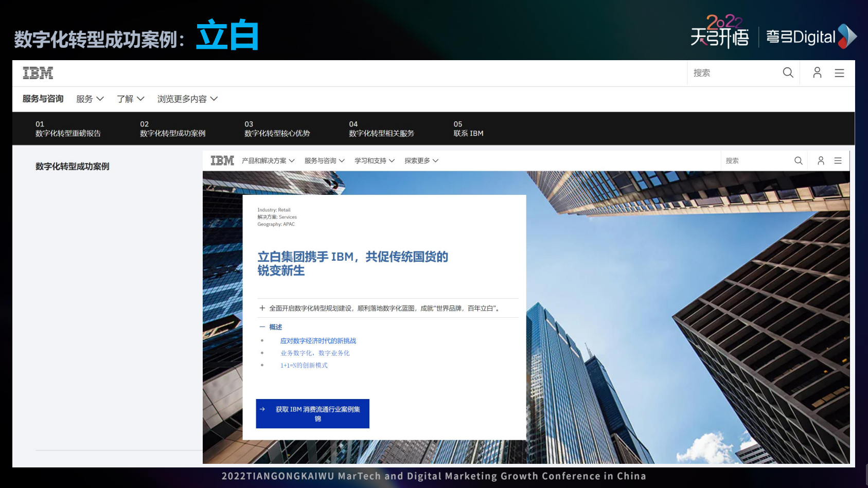868x488 pixels.
Task: Open the 浏览更多内容 dropdown
Action: pyautogui.click(x=187, y=99)
